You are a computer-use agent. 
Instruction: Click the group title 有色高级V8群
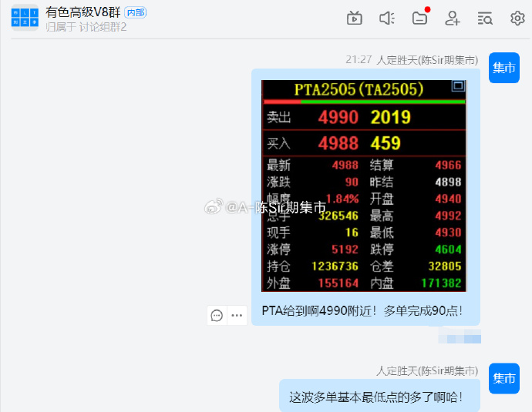click(83, 12)
